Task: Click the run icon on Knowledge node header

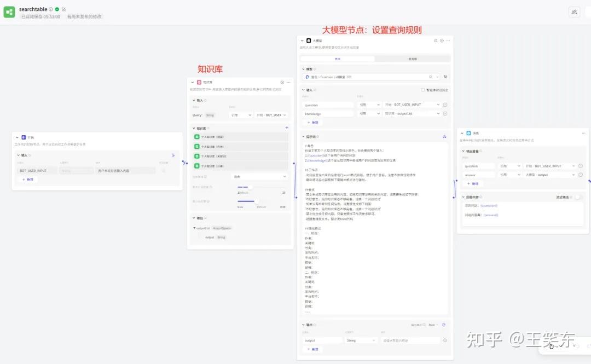Action: 282,82
